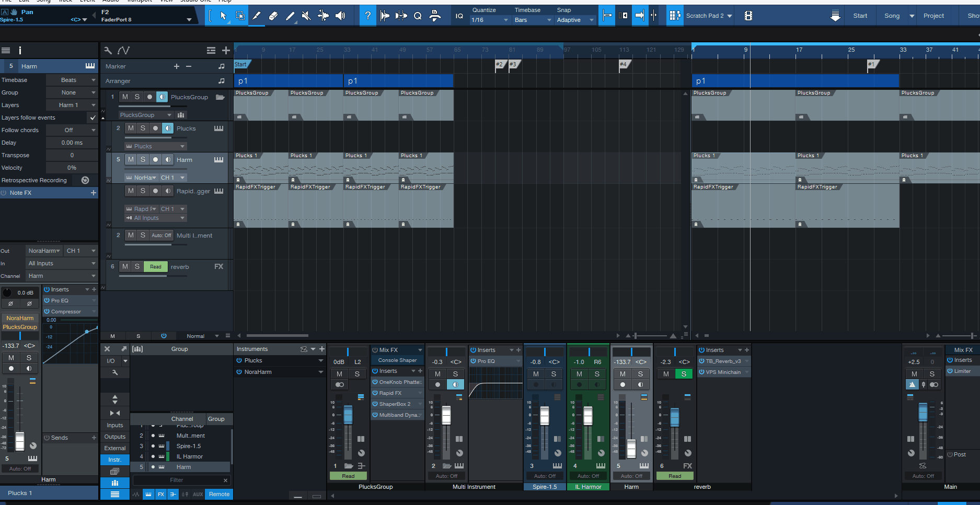Viewport: 980px width, 505px height.
Task: Select the Bend tool
Action: coord(324,16)
